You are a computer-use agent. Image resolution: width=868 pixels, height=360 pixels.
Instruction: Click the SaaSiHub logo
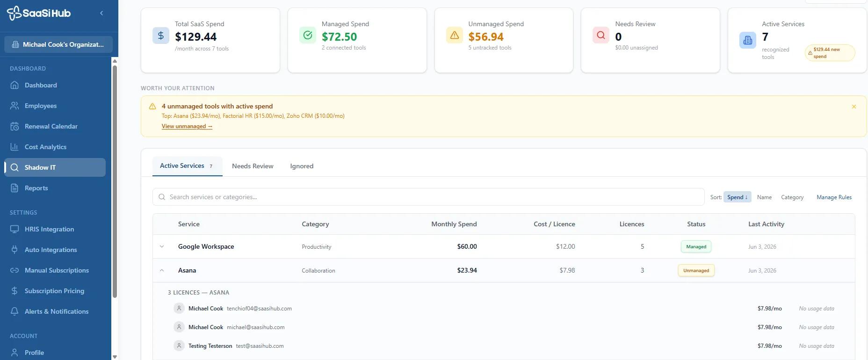(x=39, y=13)
